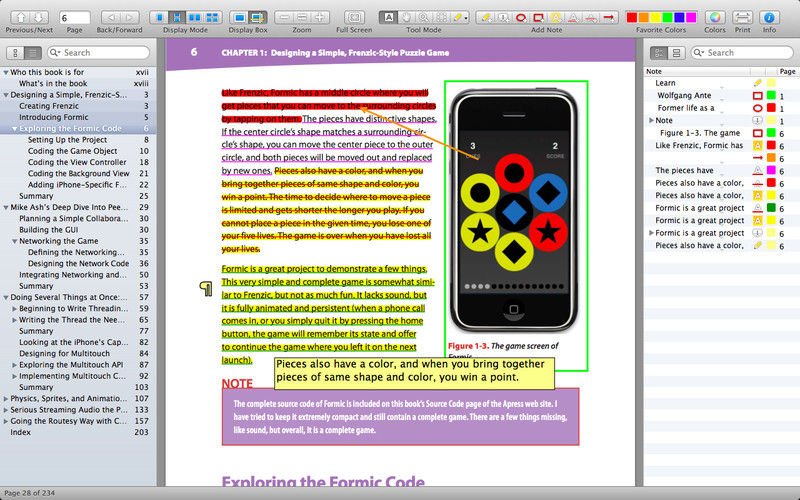Add a strike out note
800x500 pixels.
pyautogui.click(x=590, y=17)
